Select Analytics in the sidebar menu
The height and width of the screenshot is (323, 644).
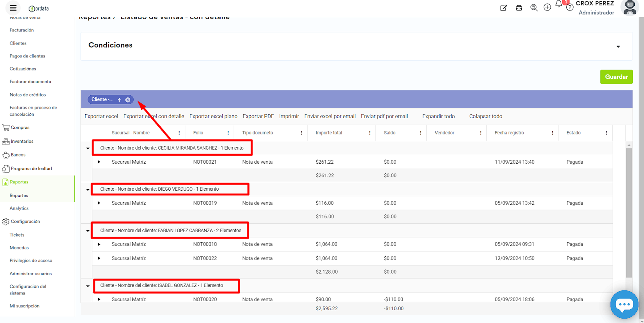[x=19, y=208]
